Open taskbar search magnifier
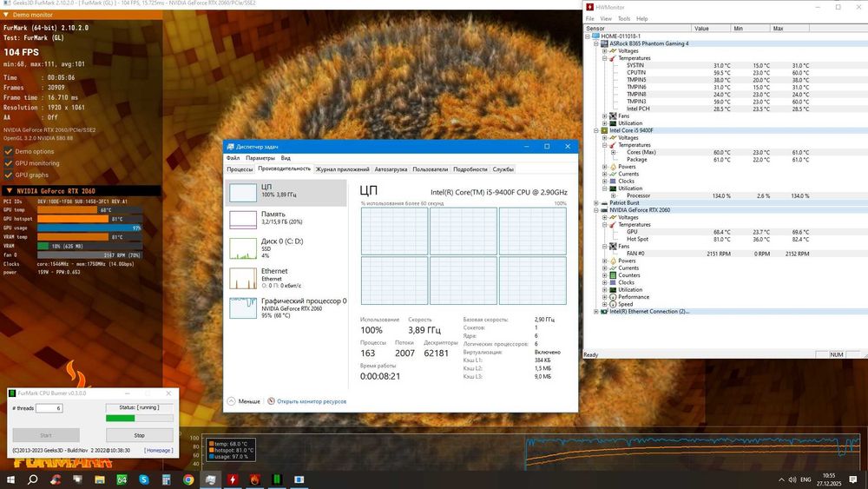Viewport: 868px width, 489px height. pos(33,479)
